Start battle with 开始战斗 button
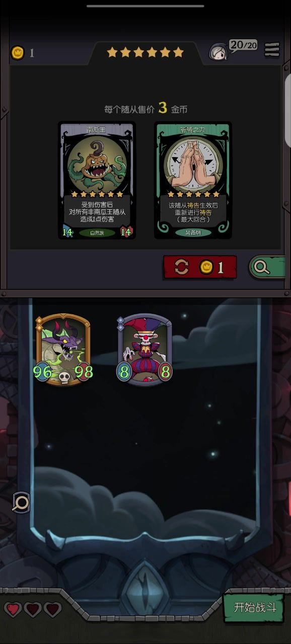 [x=255, y=607]
